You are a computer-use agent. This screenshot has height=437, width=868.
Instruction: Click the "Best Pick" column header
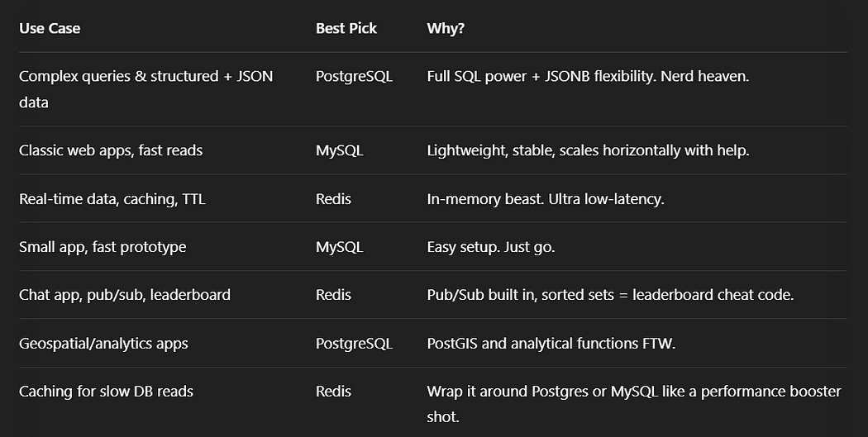click(346, 28)
